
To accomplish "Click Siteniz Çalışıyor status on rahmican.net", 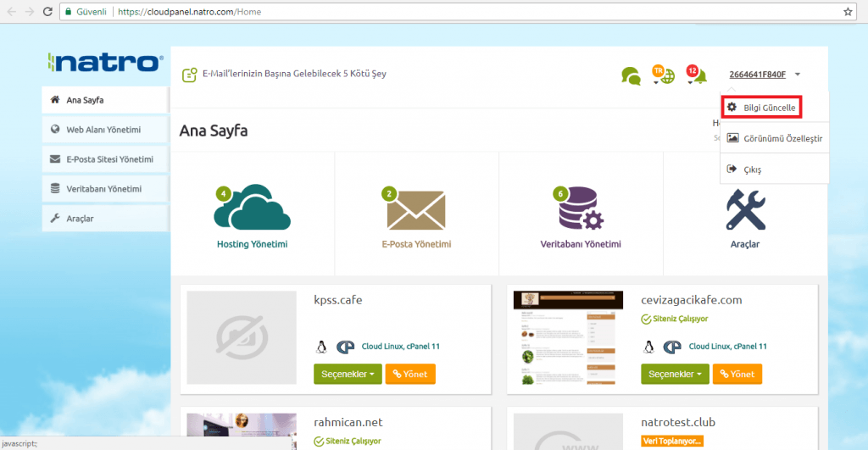I will (347, 442).
